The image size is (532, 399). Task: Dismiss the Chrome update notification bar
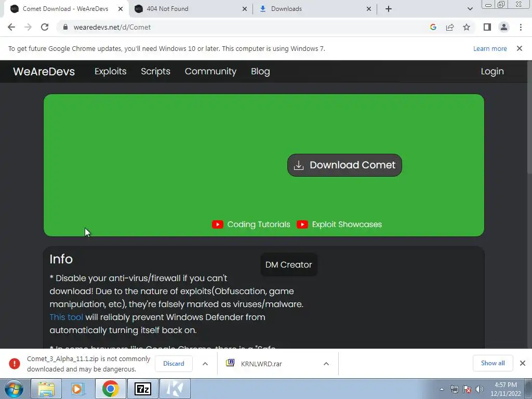tap(519, 48)
